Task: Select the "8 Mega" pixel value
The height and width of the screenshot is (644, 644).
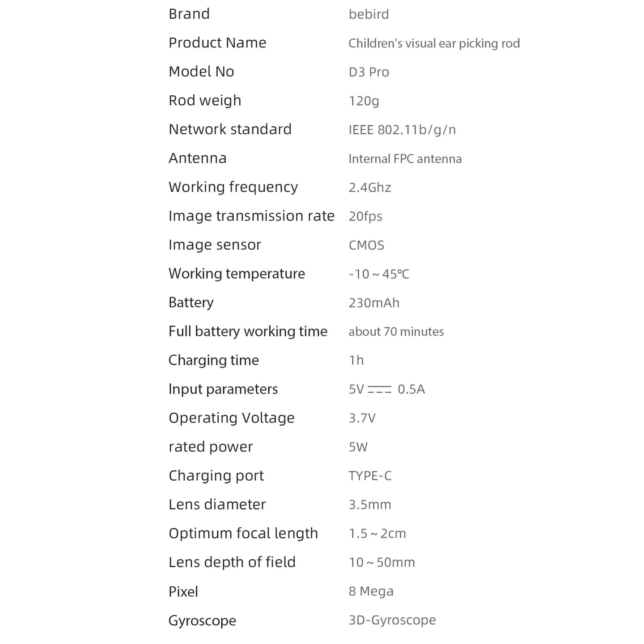Action: [x=371, y=591]
